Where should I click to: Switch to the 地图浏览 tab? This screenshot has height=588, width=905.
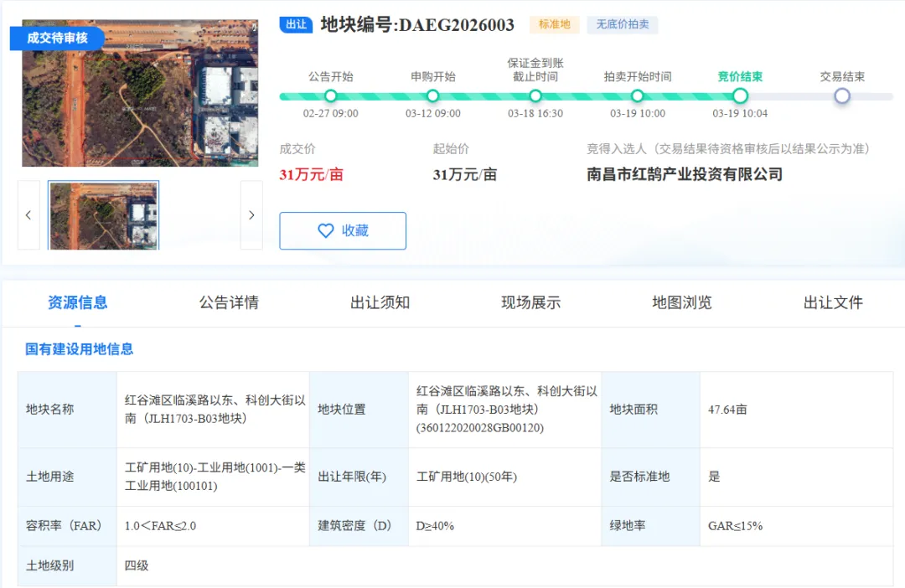[x=682, y=302]
